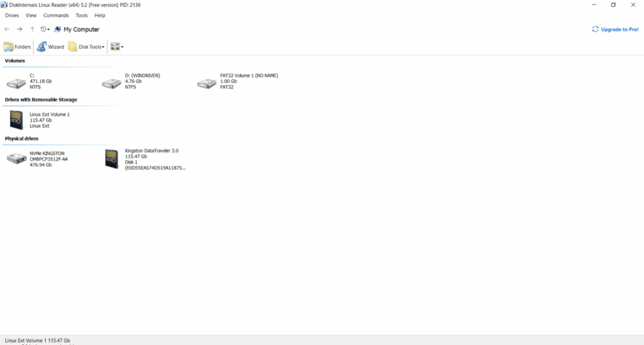This screenshot has height=345, width=644.
Task: Open the view mode dropdown icon
Action: pyautogui.click(x=116, y=47)
